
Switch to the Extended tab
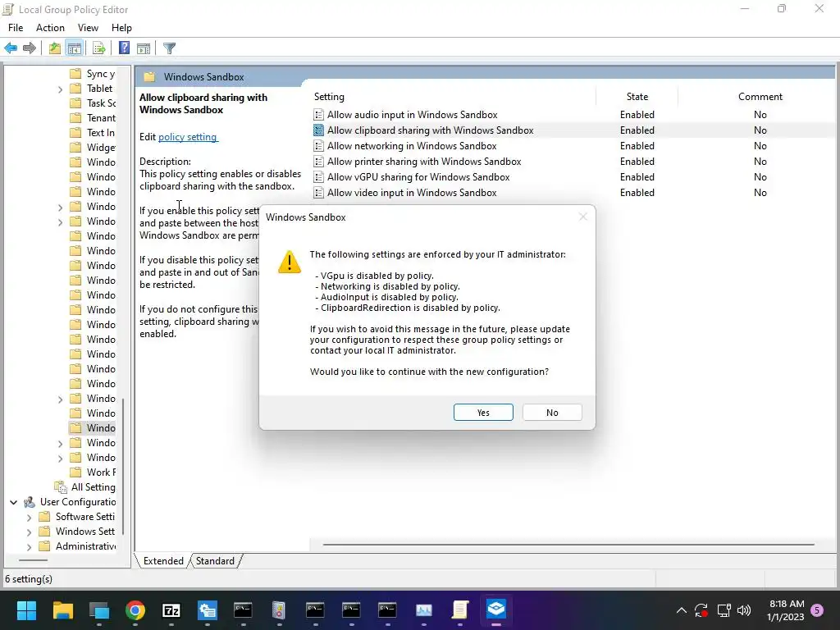[163, 561]
